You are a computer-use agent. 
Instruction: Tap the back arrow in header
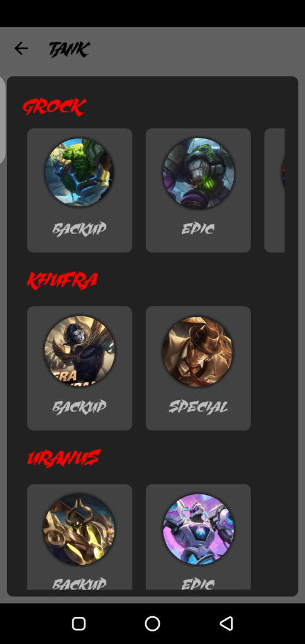point(21,49)
